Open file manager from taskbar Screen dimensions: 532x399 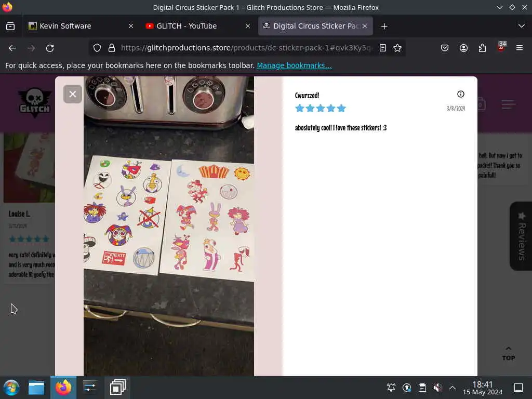click(x=36, y=388)
